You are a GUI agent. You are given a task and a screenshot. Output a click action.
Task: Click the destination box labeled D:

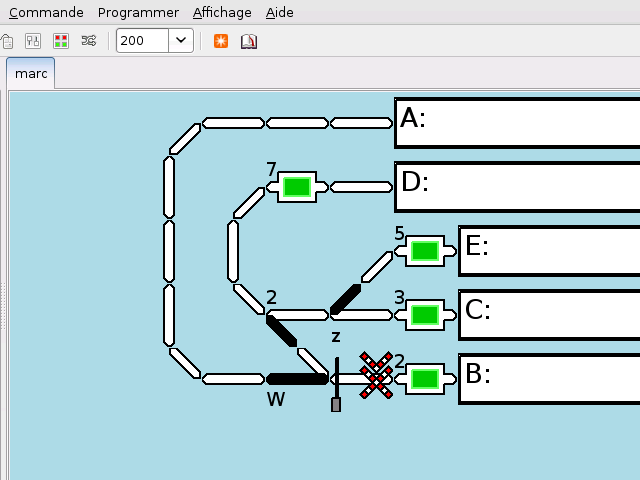(516, 186)
